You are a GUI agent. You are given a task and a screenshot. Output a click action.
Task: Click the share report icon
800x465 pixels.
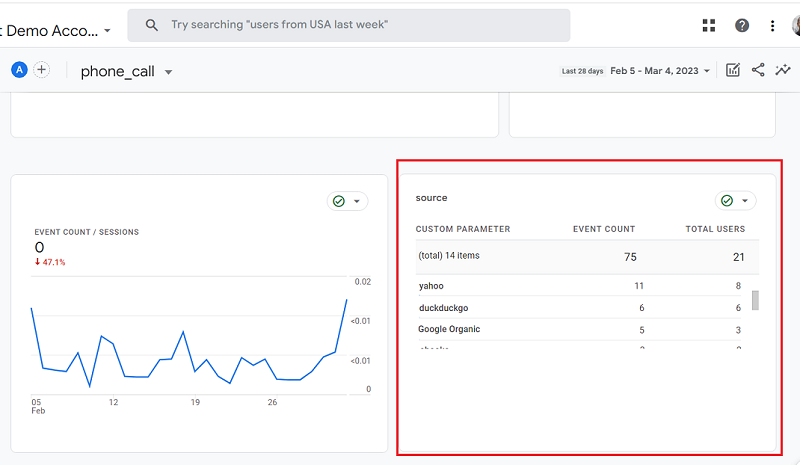point(758,70)
